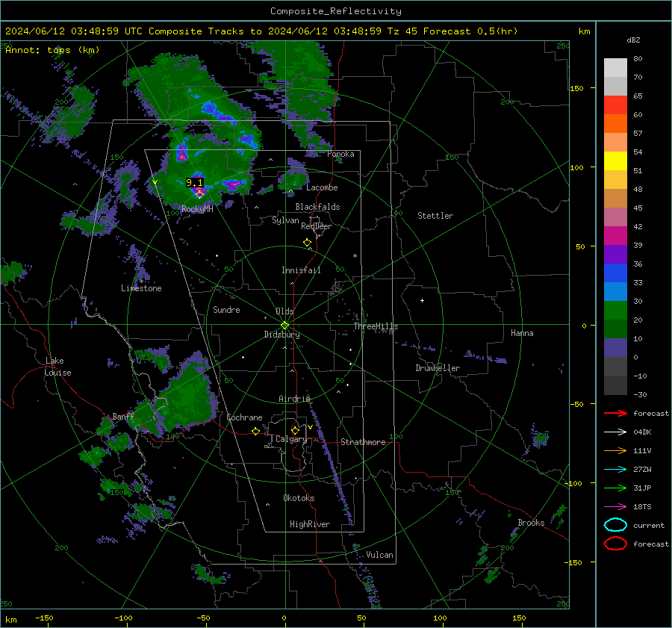Click the Stettler city label

435,216
